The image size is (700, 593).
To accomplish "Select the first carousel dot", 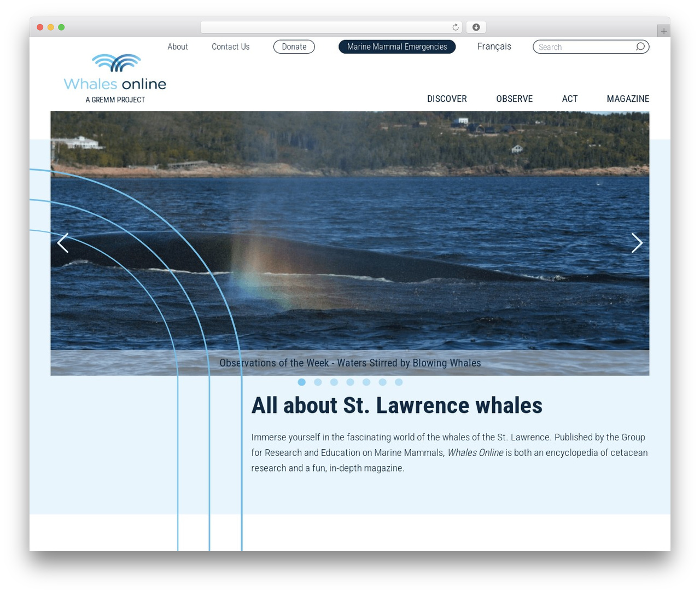I will click(302, 382).
